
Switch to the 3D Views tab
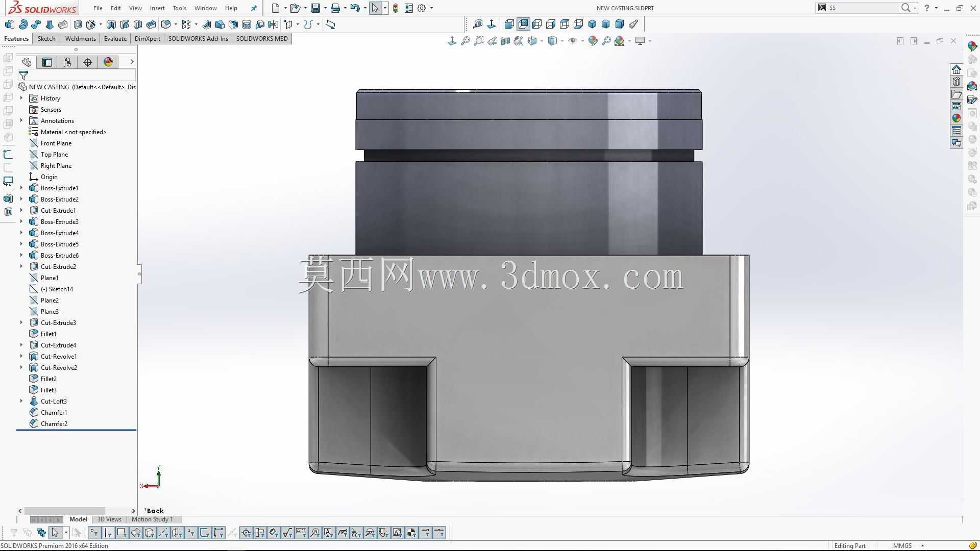pos(109,519)
